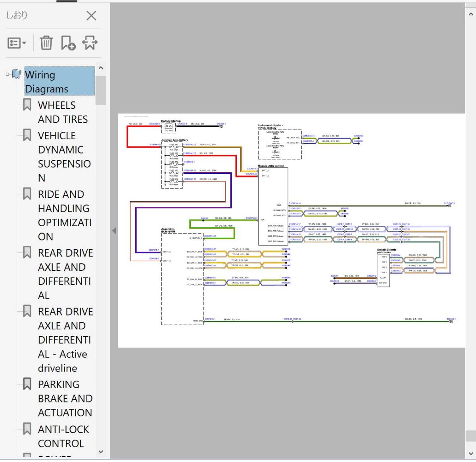The image size is (476, 462).
Task: Click document scroll down arrow
Action: [x=471, y=453]
